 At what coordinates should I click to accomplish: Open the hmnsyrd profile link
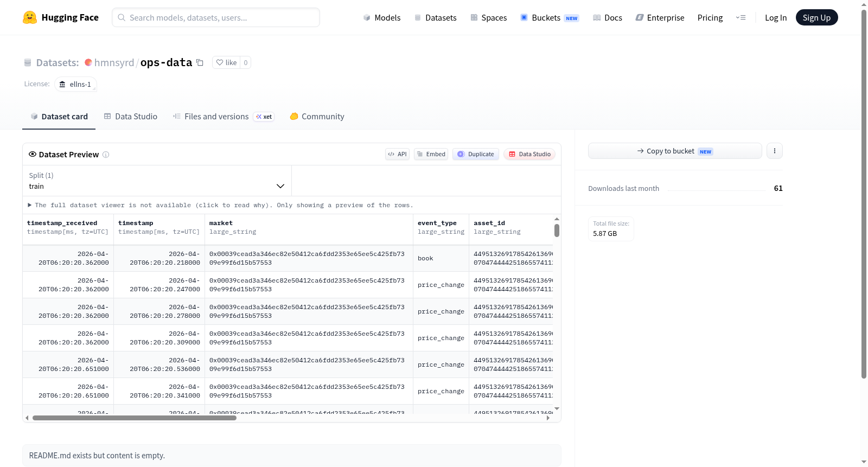(x=114, y=62)
